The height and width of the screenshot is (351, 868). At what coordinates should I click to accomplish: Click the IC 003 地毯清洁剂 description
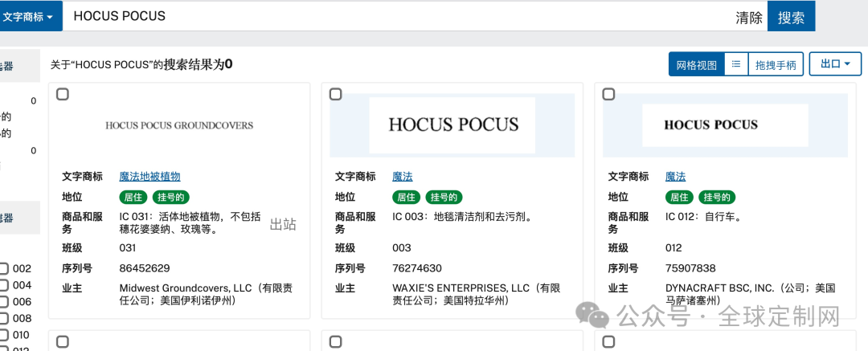pos(462,217)
